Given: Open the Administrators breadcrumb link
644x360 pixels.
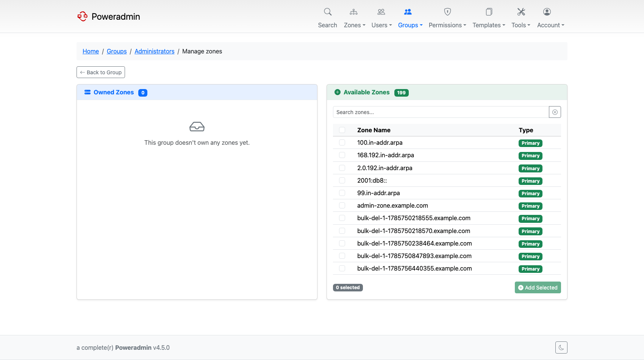Looking at the screenshot, I should click(x=155, y=51).
